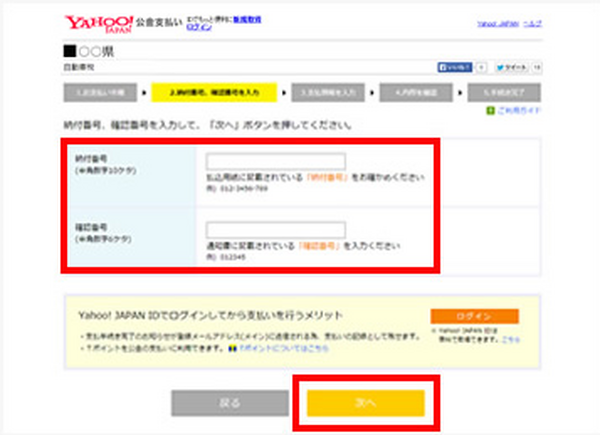The height and width of the screenshot is (435, 600).
Task: Open the Yahoo! JAPAN top-right link
Action: click(498, 24)
